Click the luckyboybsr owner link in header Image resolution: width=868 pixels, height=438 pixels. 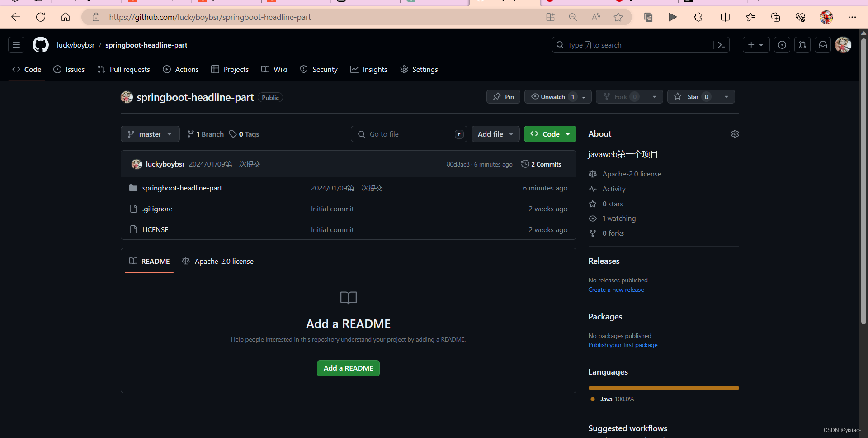pyautogui.click(x=75, y=45)
